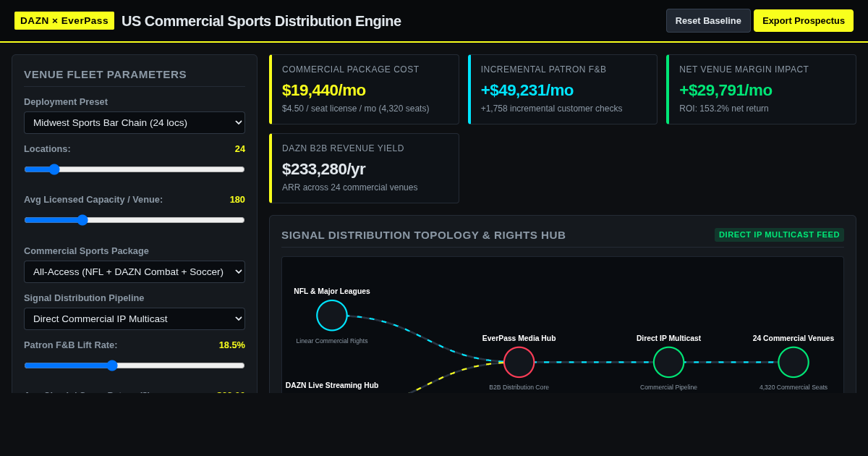The width and height of the screenshot is (868, 456).
Task: Click the ROI: 153.2% net return text
Action: [x=724, y=109]
